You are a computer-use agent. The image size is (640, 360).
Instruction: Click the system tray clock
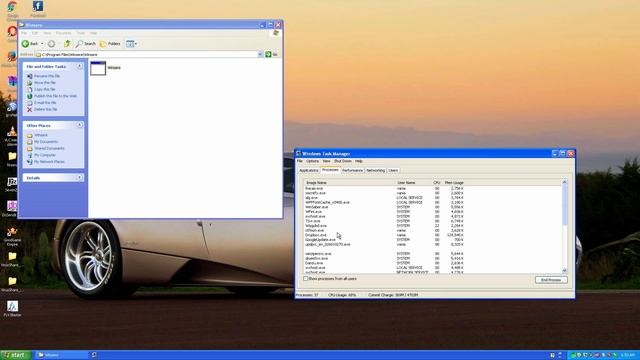click(628, 356)
